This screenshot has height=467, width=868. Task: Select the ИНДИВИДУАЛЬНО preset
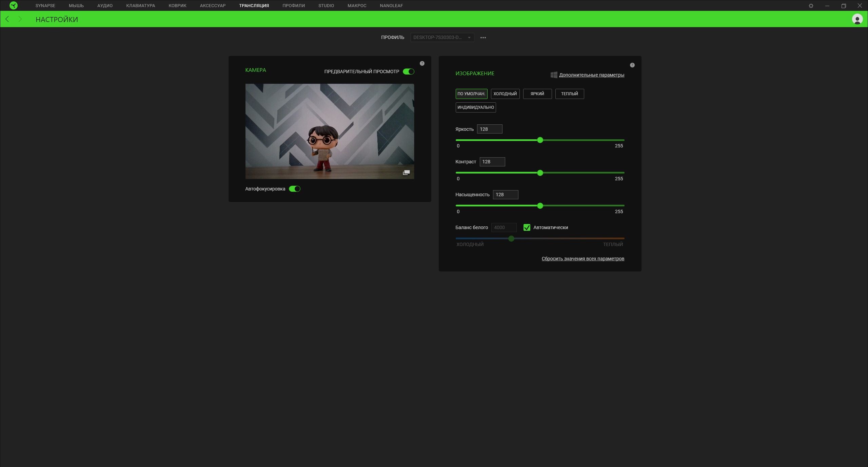[476, 107]
